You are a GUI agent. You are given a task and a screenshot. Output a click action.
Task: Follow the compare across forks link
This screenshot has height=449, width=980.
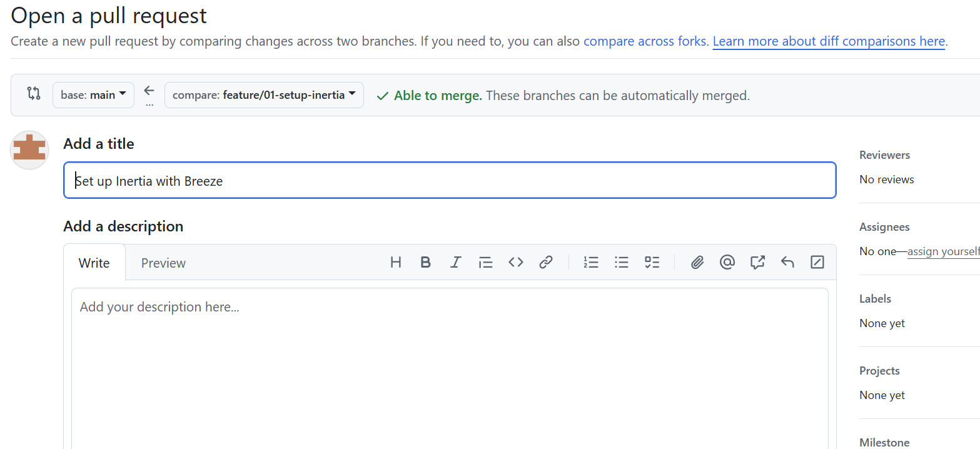pyautogui.click(x=646, y=41)
